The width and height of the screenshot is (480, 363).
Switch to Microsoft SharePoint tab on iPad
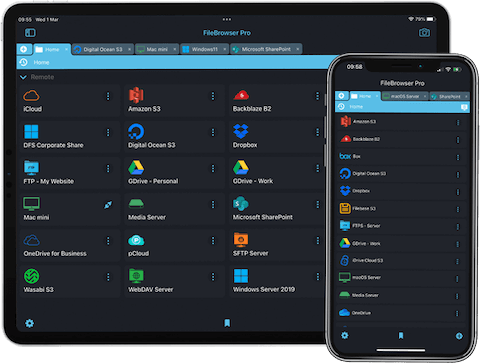point(266,49)
